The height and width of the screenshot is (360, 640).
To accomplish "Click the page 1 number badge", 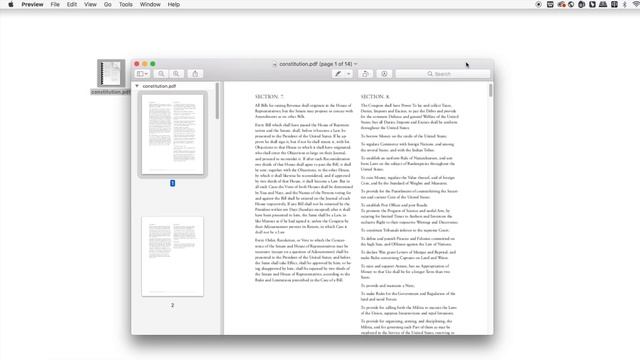I will 173,183.
